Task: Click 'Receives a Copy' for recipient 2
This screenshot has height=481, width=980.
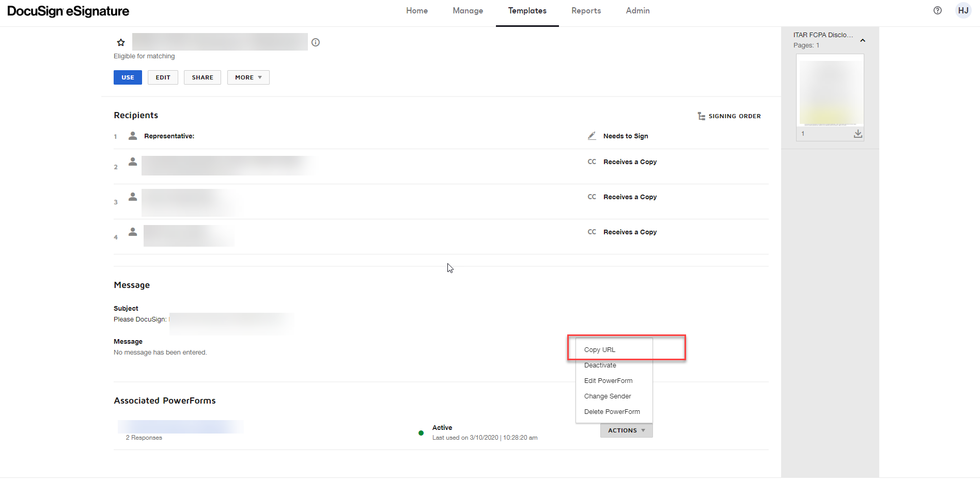Action: [x=630, y=162]
